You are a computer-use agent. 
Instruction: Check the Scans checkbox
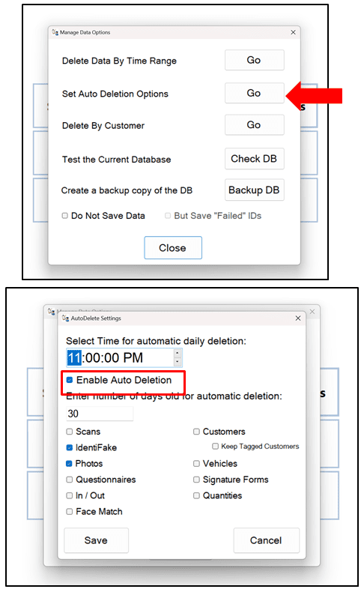click(70, 431)
